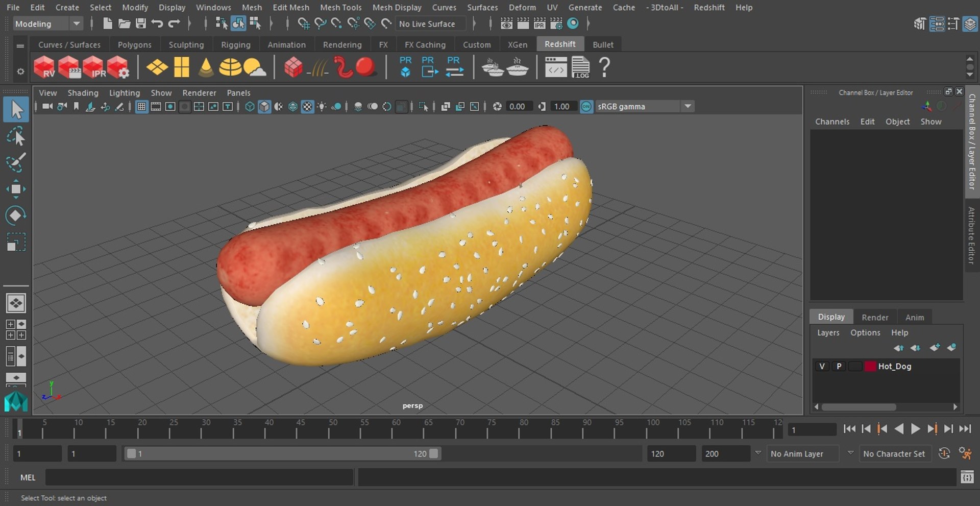
Task: Open the No Anim Layer dropdown
Action: coord(803,453)
